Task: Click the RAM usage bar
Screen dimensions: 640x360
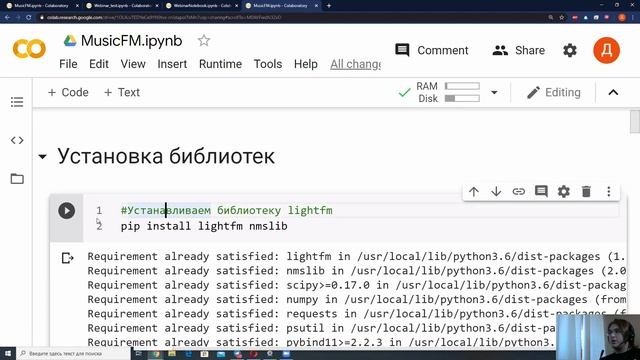Action: pyautogui.click(x=462, y=86)
